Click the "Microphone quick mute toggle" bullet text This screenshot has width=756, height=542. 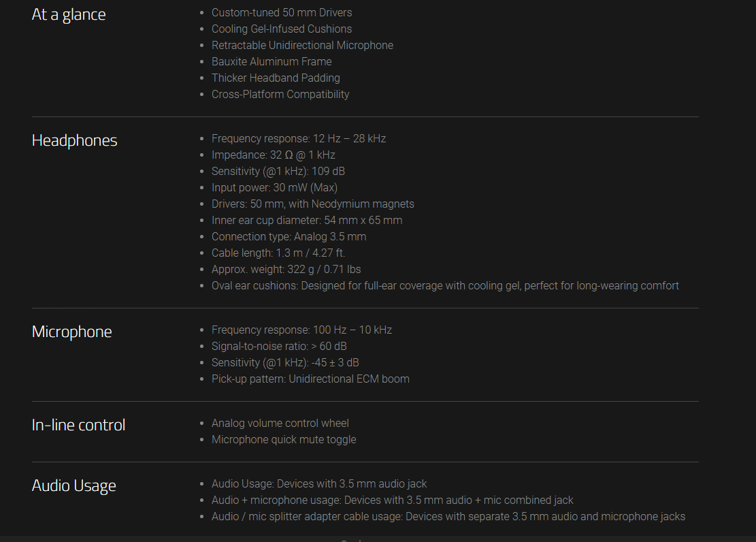(284, 440)
